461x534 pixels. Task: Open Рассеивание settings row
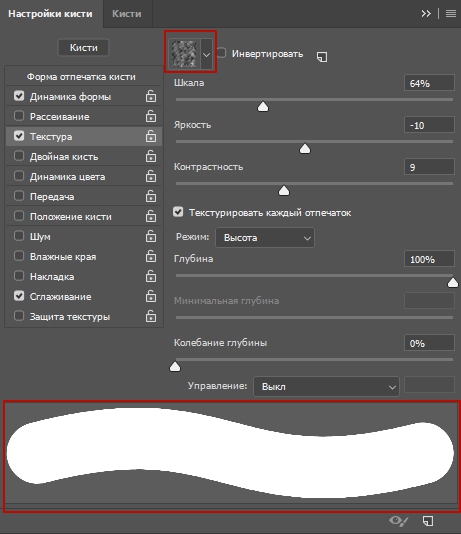tap(84, 116)
